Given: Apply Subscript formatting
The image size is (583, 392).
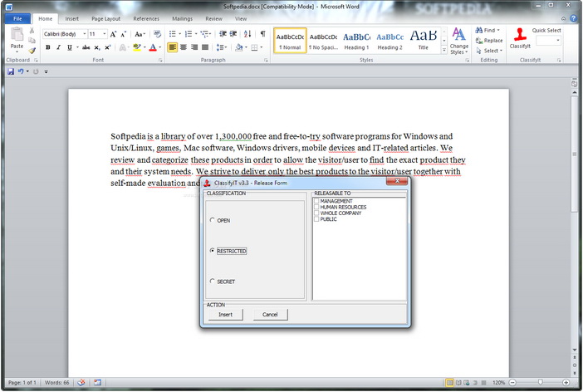Looking at the screenshot, I should (x=96, y=47).
